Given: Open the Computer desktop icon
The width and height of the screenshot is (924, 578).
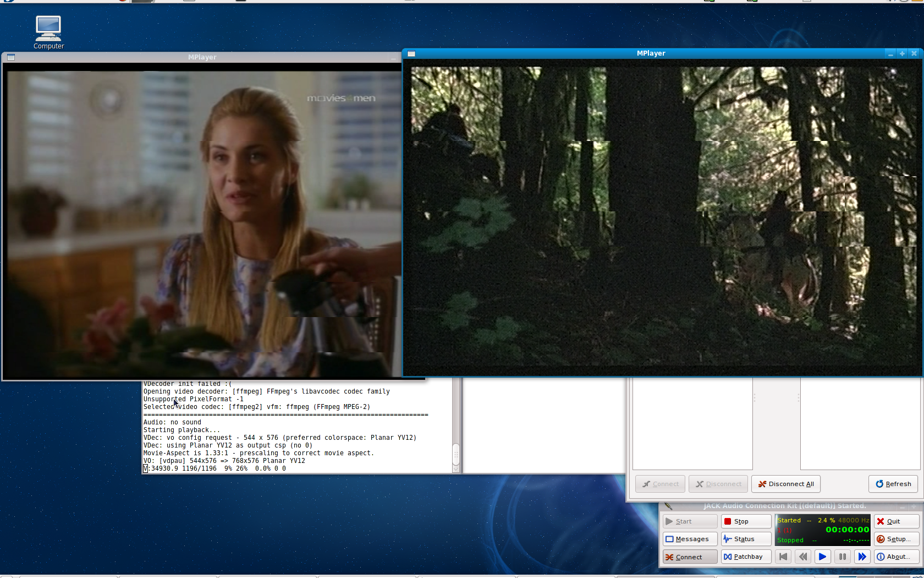Looking at the screenshot, I should pos(48,32).
